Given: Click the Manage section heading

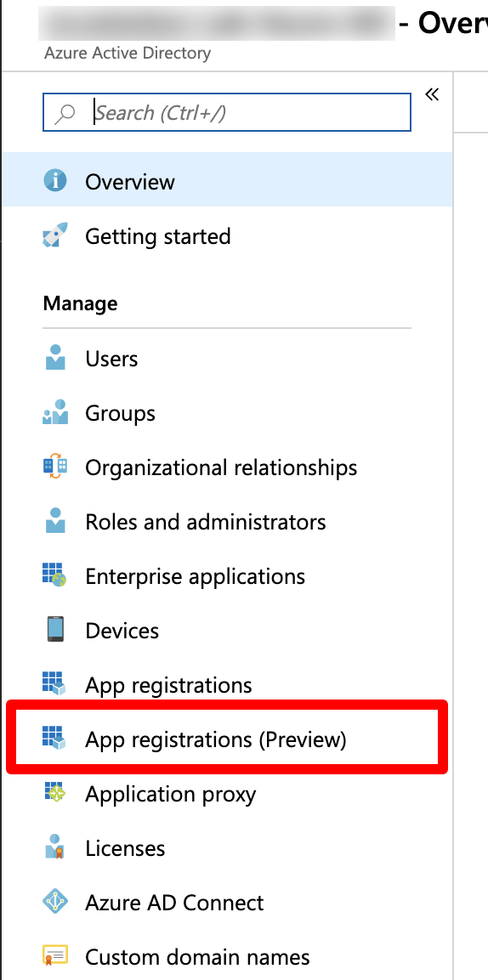Looking at the screenshot, I should tap(80, 303).
